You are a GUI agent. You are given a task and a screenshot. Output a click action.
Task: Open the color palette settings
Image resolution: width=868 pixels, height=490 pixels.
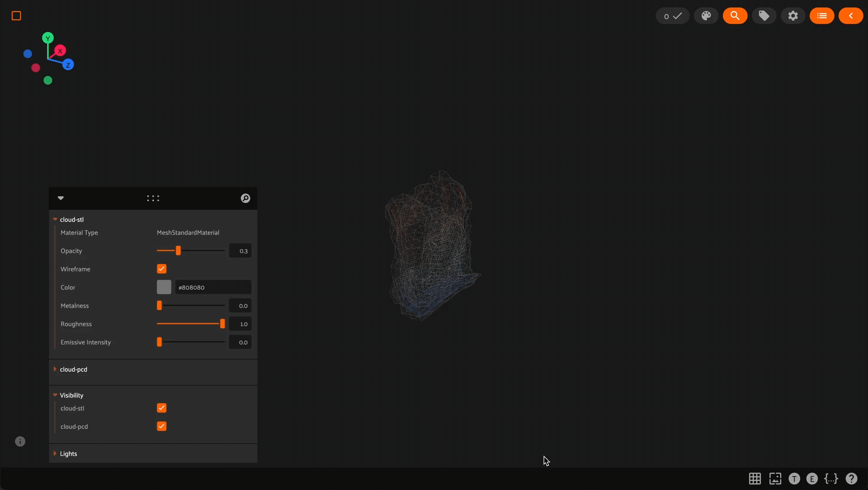tap(706, 15)
